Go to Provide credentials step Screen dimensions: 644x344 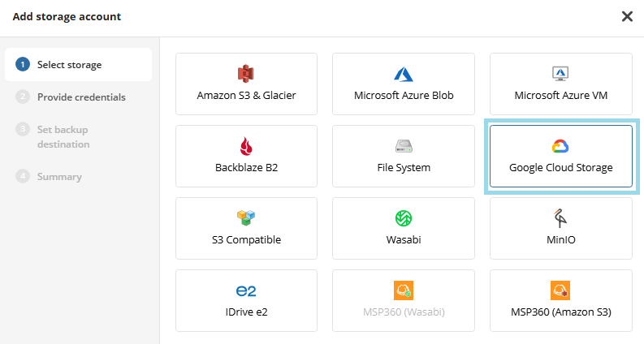(81, 97)
